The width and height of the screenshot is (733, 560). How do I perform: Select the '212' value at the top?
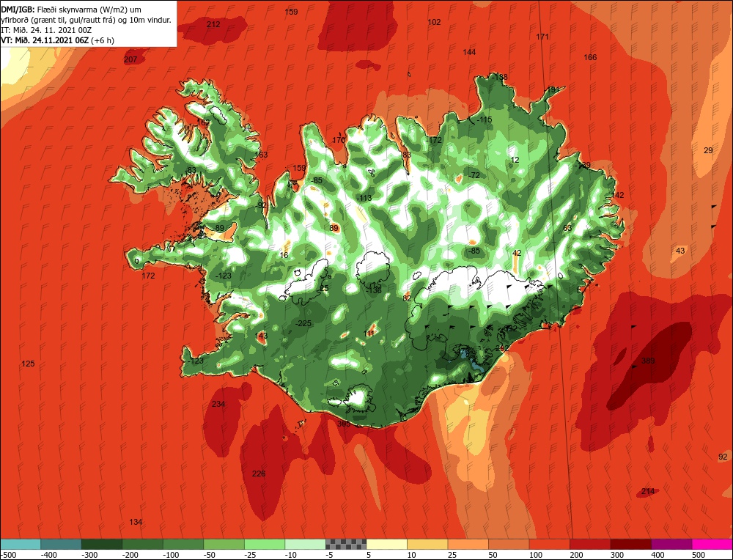tap(213, 24)
